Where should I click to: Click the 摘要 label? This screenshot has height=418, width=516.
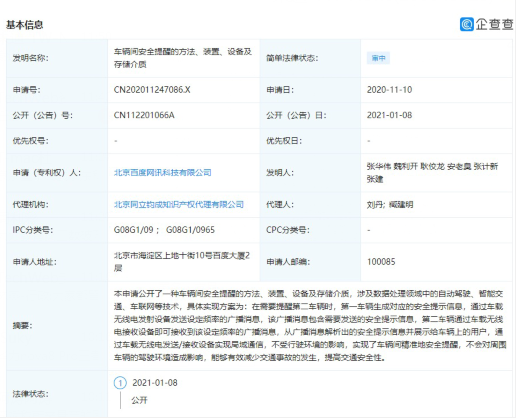pyautogui.click(x=22, y=325)
